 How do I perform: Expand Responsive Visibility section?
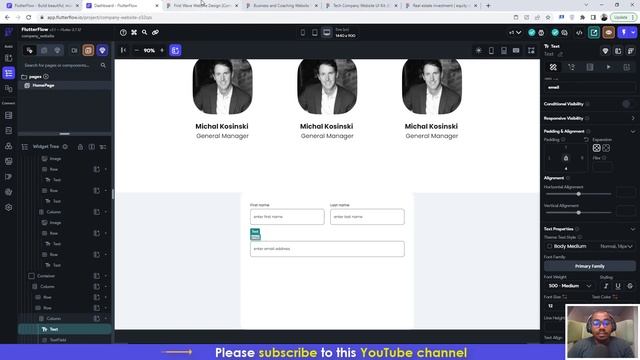coord(633,118)
